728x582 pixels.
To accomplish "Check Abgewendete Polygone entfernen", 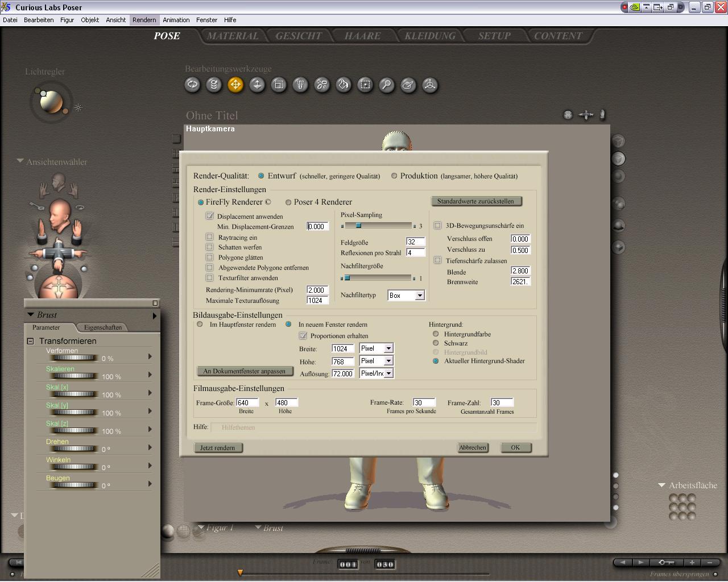I will tap(210, 268).
